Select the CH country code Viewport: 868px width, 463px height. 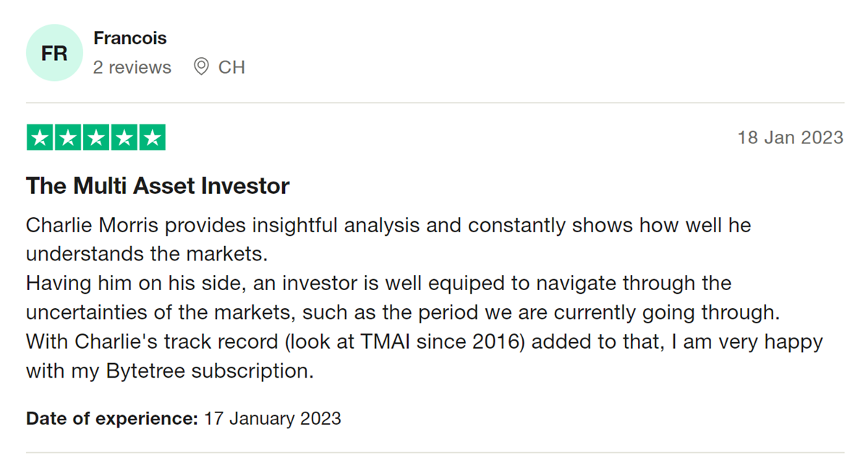tap(231, 67)
